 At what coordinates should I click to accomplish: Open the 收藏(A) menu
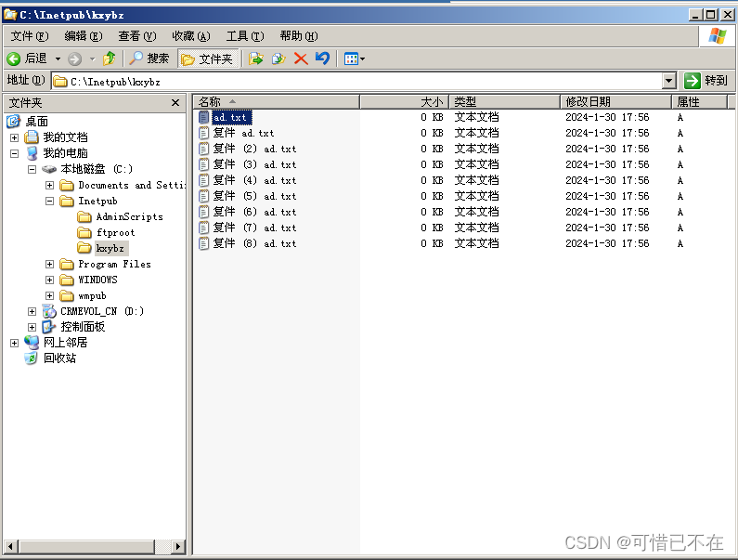[x=191, y=36]
